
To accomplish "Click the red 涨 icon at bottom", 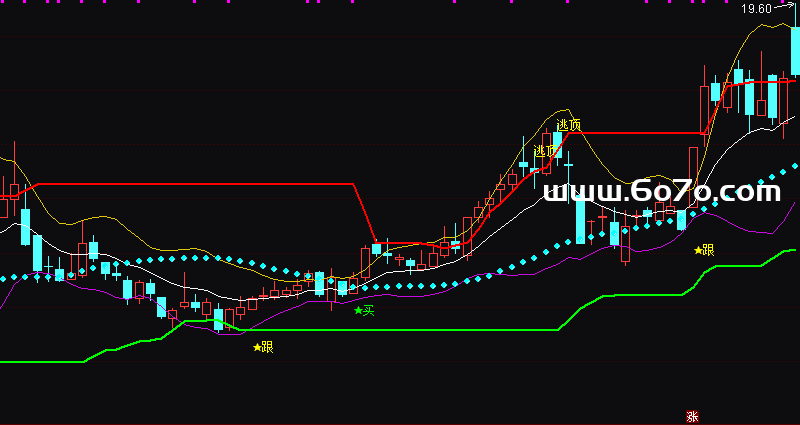I will tap(690, 416).
